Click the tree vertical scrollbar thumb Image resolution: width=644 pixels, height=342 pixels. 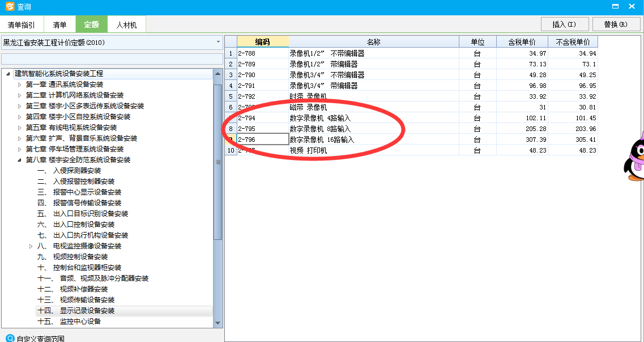click(217, 162)
